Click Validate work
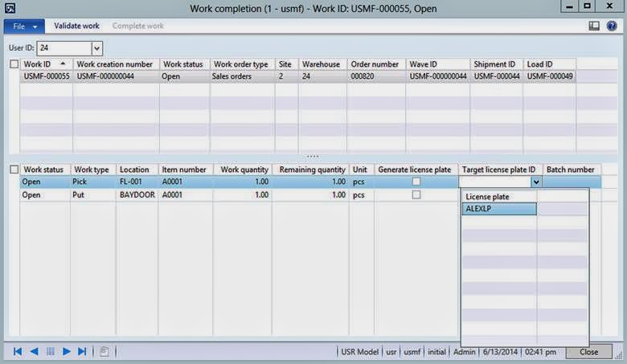Screen dimensions: 627x364 pos(77,26)
